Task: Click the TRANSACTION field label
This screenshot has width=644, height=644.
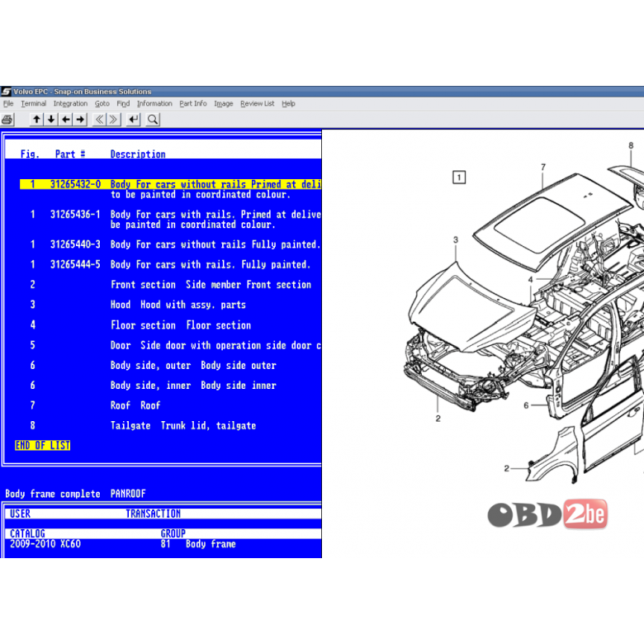Action: click(154, 514)
